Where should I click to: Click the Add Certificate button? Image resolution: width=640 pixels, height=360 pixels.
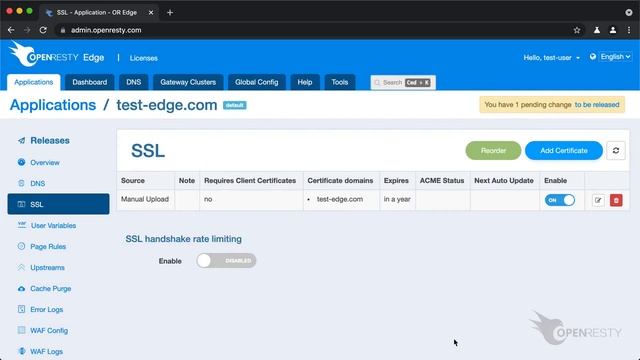(564, 151)
